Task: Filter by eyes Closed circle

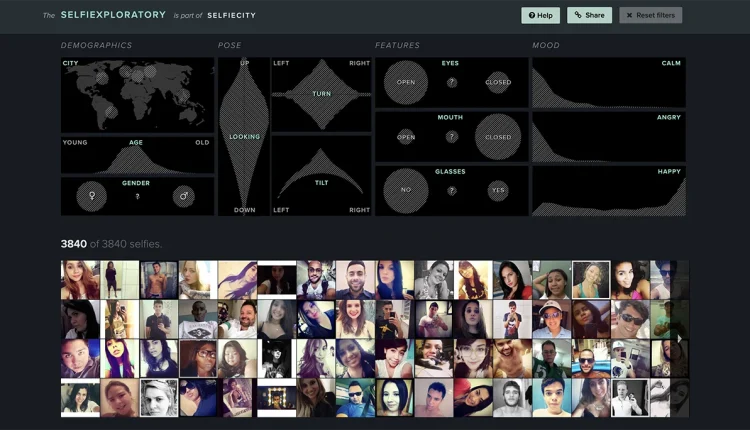Action: tap(498, 82)
